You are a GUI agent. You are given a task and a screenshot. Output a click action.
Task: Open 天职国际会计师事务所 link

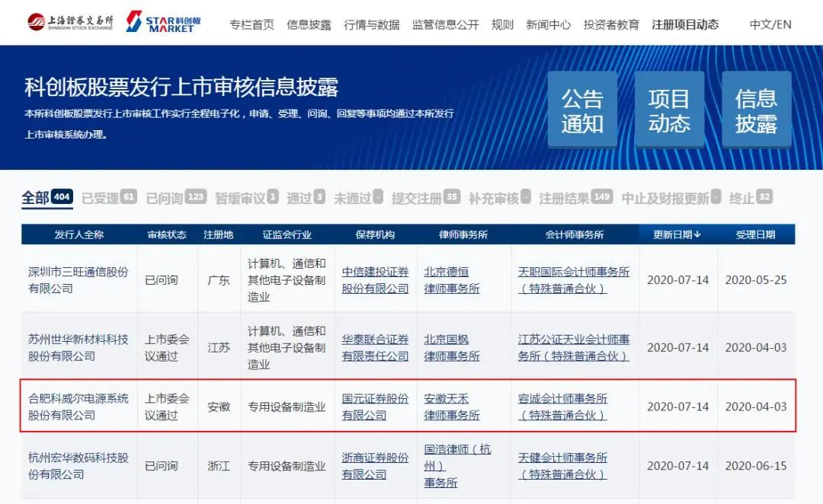coord(574,280)
